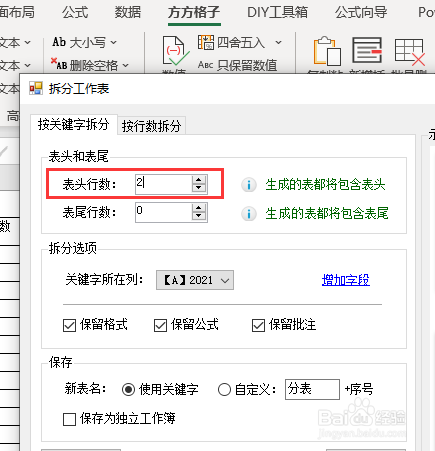The height and width of the screenshot is (451, 435).
Task: Click the 删除空格 icon
Action: coord(59,64)
